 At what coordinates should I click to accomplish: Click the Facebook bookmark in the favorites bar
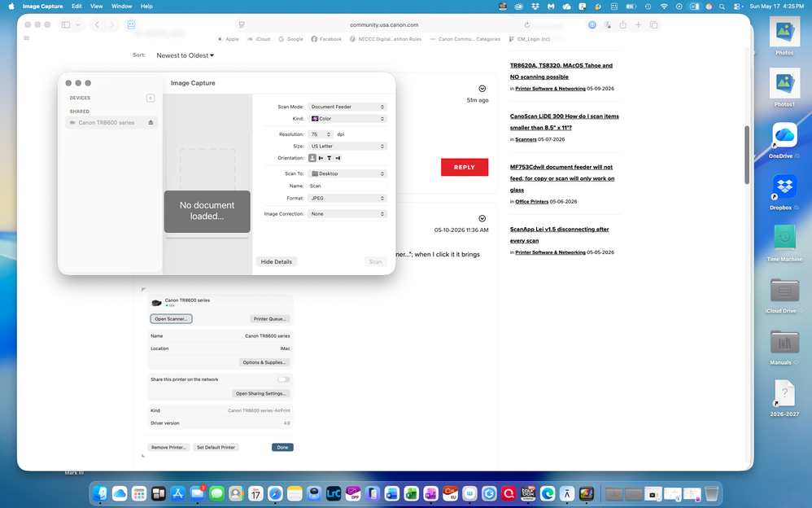pos(325,39)
